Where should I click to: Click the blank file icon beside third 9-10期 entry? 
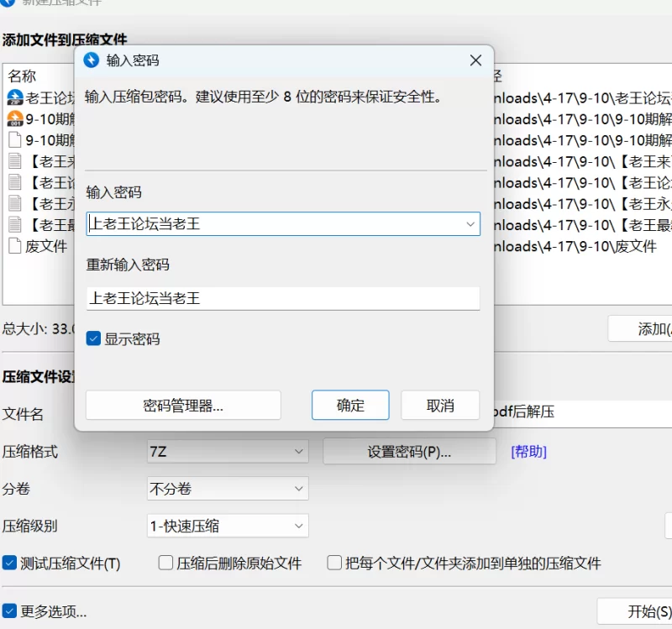(x=15, y=139)
